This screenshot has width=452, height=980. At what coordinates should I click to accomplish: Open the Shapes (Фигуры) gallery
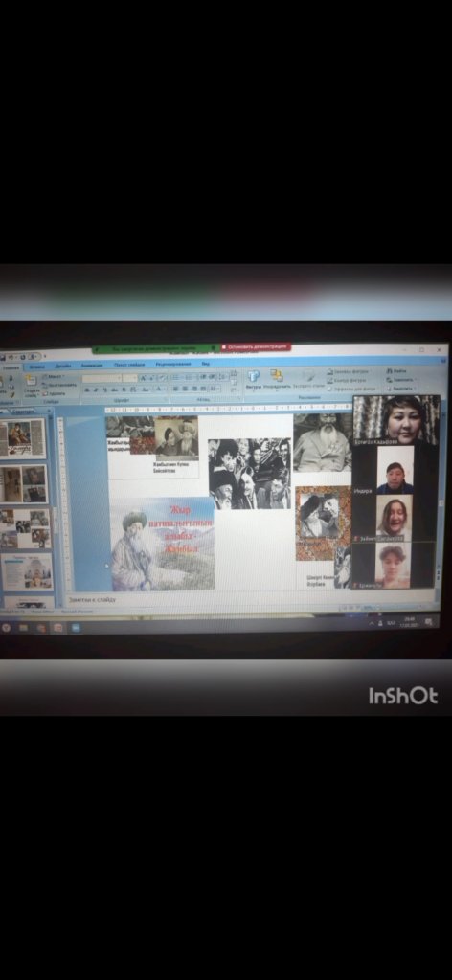[253, 379]
